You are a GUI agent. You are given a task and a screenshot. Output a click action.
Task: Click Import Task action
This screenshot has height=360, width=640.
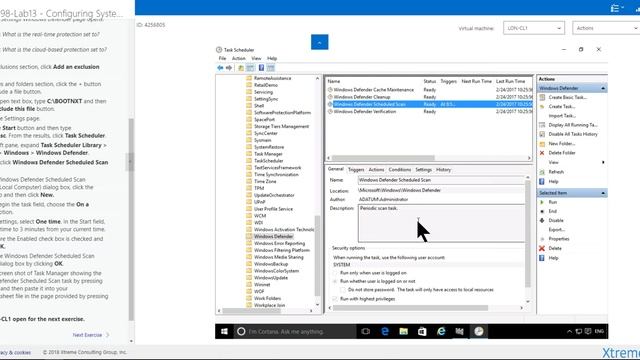coord(562,116)
